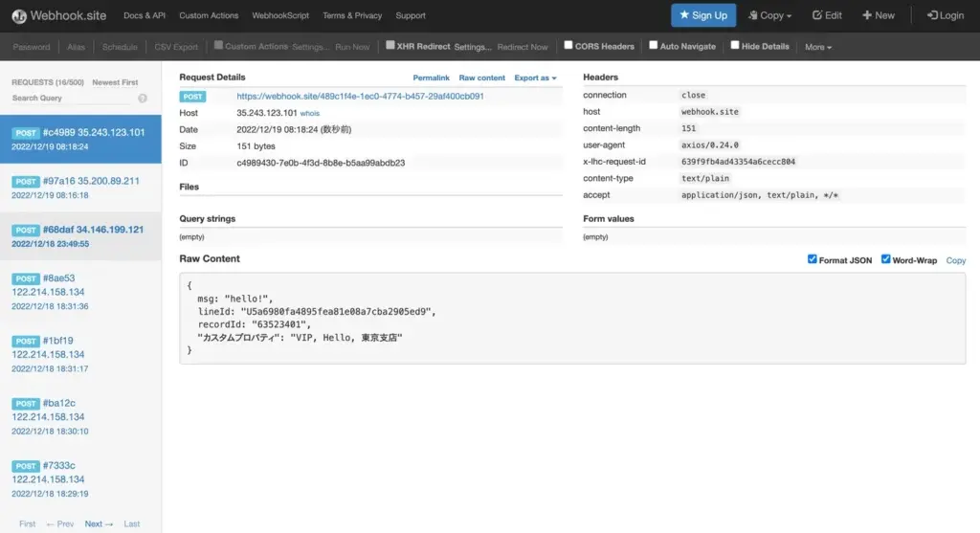Open the Export as dropdown
The height and width of the screenshot is (533, 980).
tap(535, 78)
